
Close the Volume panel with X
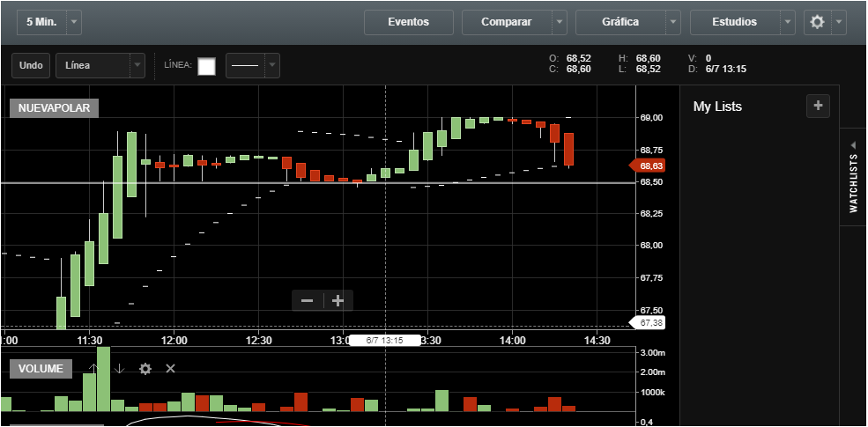click(x=170, y=368)
